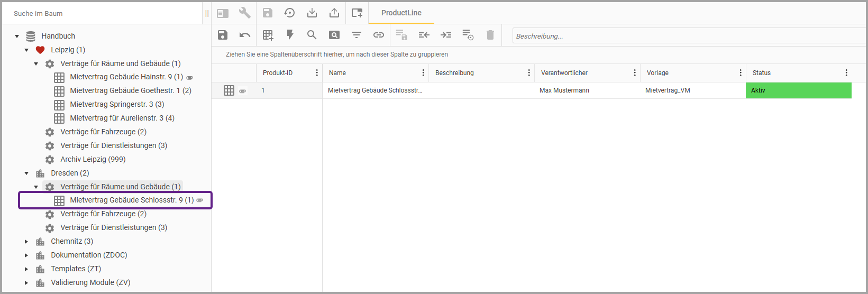The image size is (868, 294).
Task: Select Archiv Leipzig (999) in tree
Action: tap(93, 159)
